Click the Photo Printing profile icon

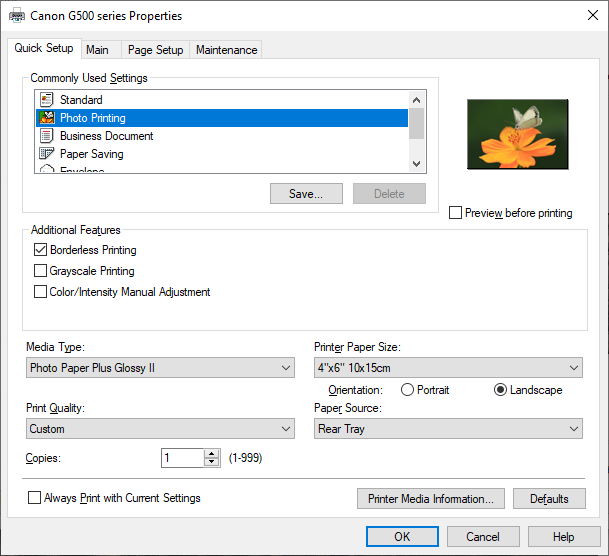coord(47,118)
